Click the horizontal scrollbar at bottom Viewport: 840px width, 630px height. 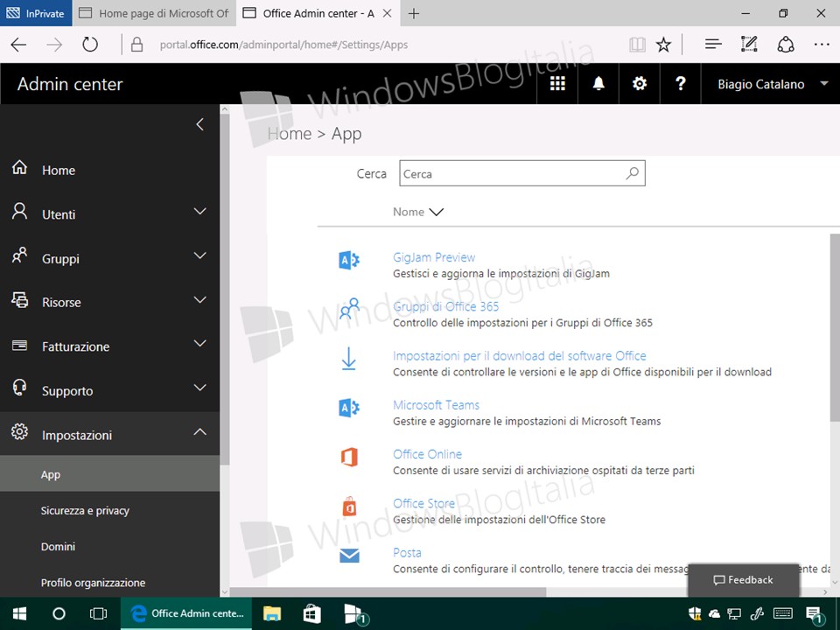[x=388, y=592]
